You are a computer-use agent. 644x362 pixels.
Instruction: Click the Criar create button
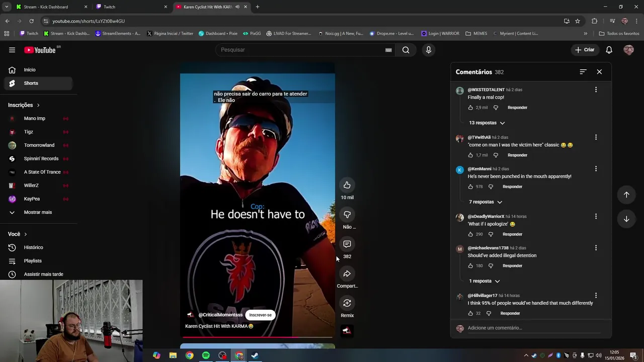pyautogui.click(x=585, y=50)
